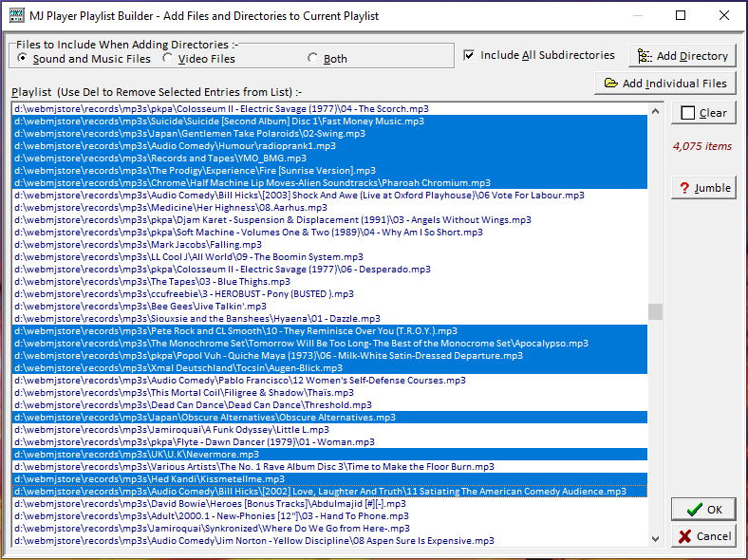Select Hed Kandi Kissmetellme.mp3 entry

pyautogui.click(x=329, y=479)
